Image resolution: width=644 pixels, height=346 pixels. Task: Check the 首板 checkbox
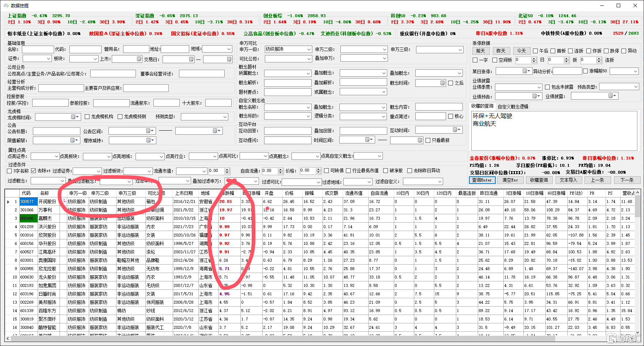pyautogui.click(x=553, y=51)
